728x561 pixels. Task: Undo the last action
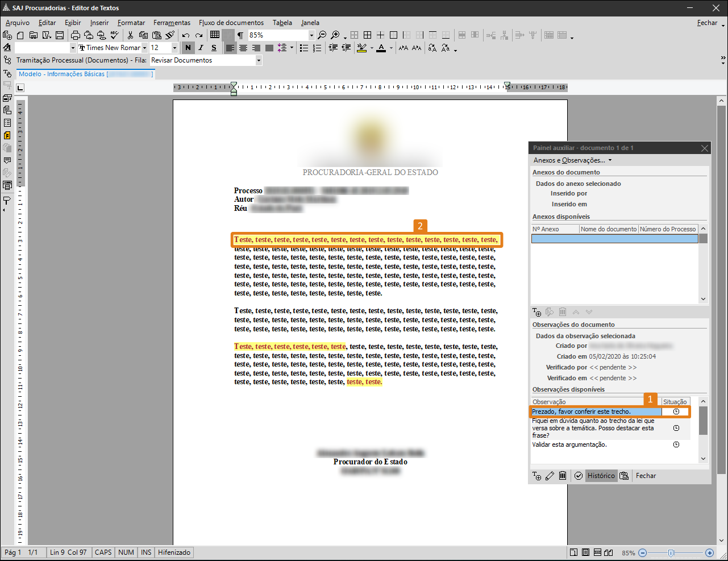[186, 35]
